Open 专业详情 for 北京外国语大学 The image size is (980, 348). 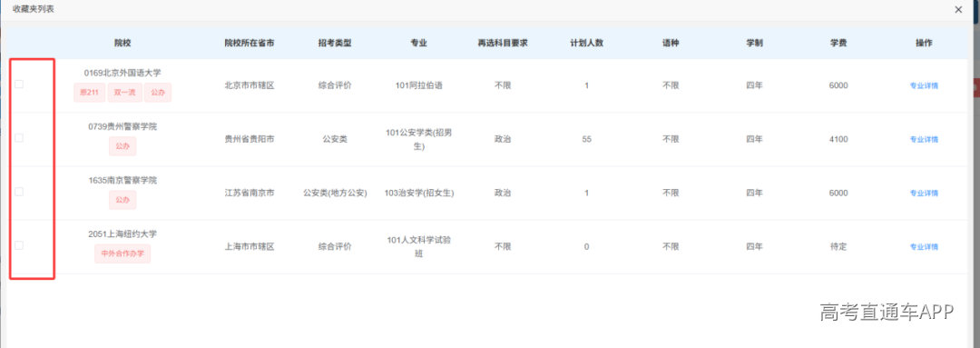924,85
